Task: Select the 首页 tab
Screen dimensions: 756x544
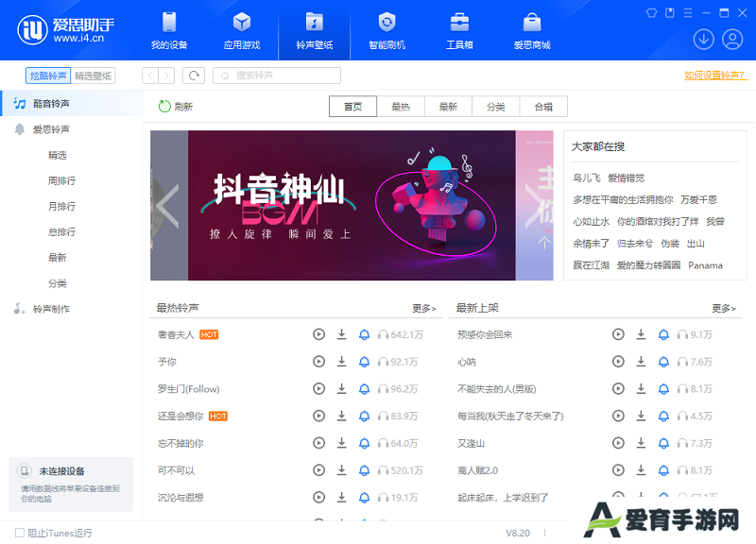Action: click(352, 107)
